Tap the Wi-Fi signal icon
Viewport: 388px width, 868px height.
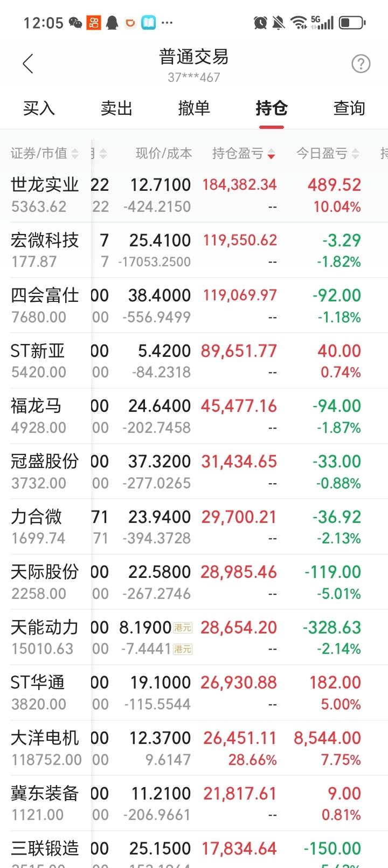click(298, 23)
